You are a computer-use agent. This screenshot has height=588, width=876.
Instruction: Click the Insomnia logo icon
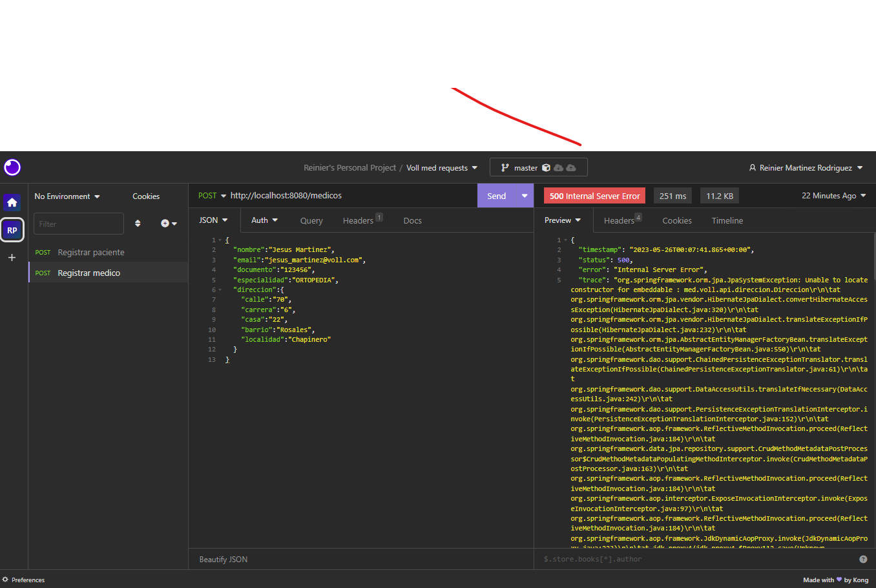12,167
